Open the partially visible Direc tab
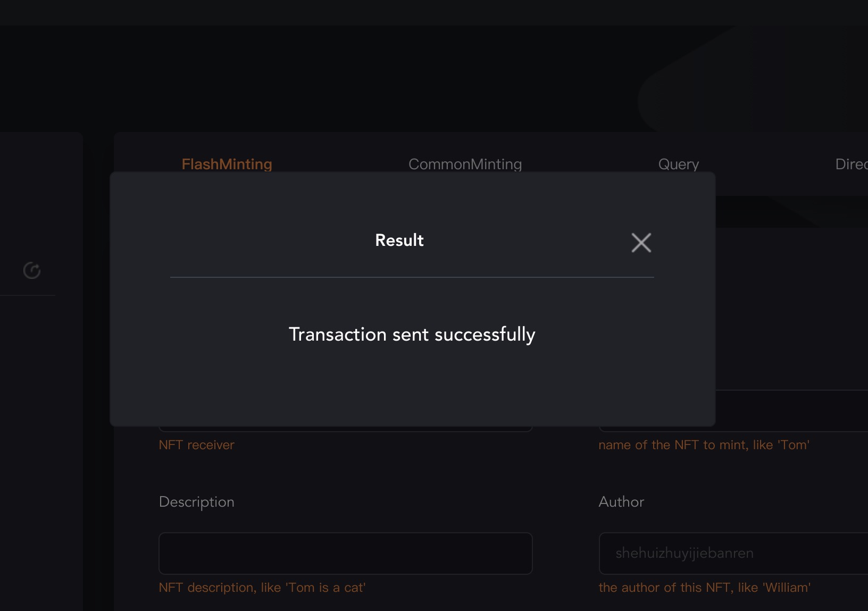 coord(851,164)
